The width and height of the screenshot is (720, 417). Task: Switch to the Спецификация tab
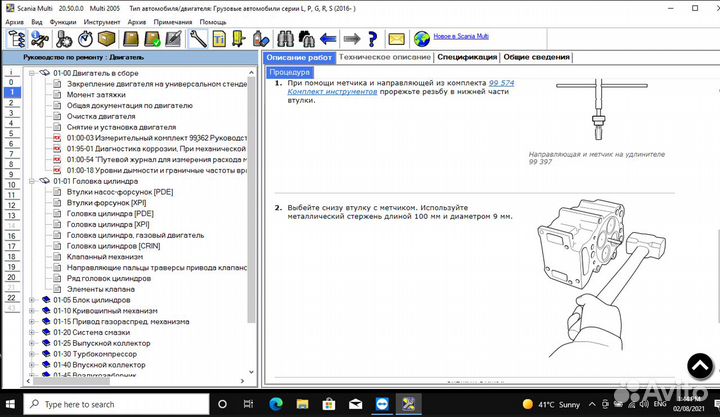468,58
